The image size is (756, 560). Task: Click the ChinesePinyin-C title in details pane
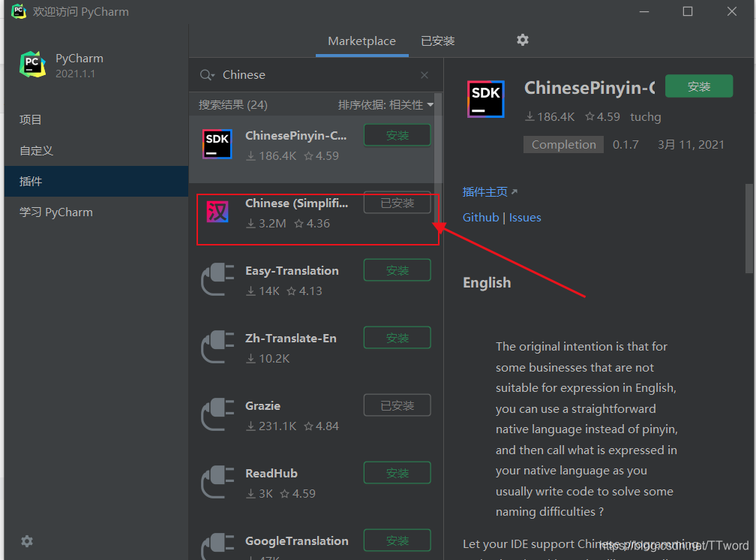[589, 88]
